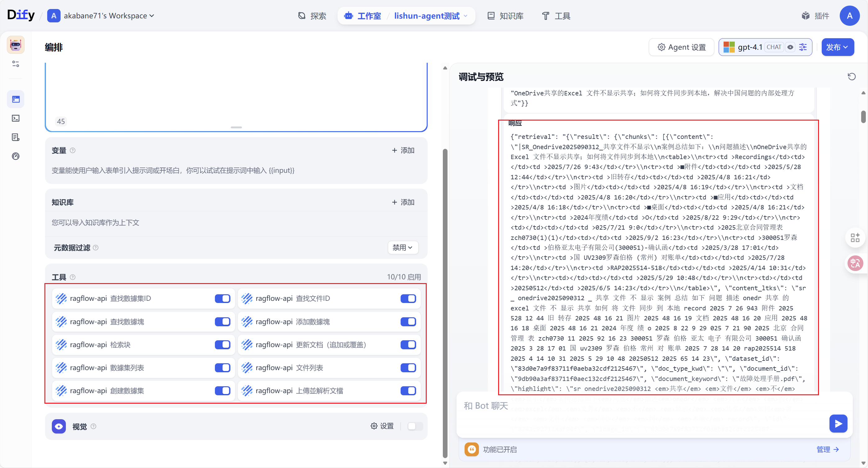Open the monitoring gauge sidebar icon

pos(16,156)
